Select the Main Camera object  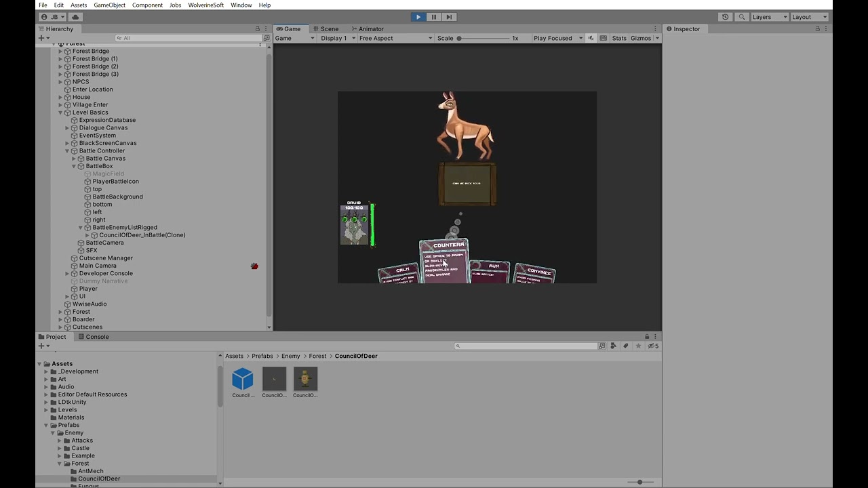point(98,266)
